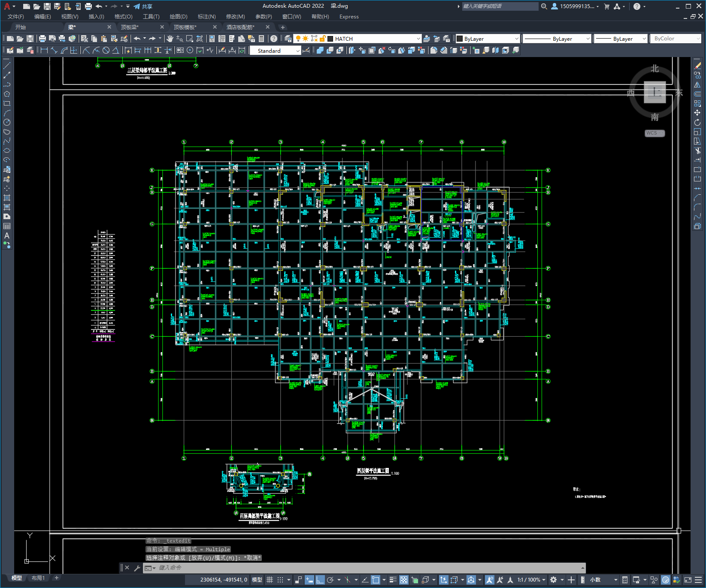
Task: Switch to the 酒店板配筋* drawing tab
Action: (240, 27)
